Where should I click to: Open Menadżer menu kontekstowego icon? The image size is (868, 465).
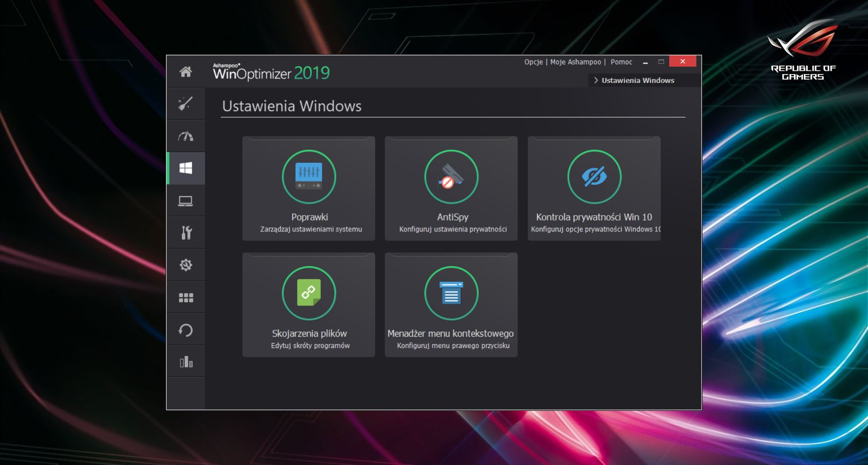[451, 293]
